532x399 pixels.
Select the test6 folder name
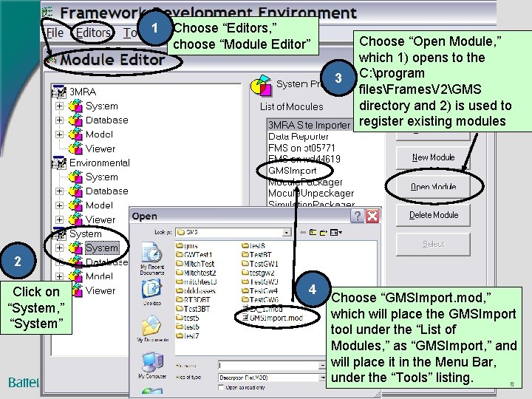tap(191, 327)
